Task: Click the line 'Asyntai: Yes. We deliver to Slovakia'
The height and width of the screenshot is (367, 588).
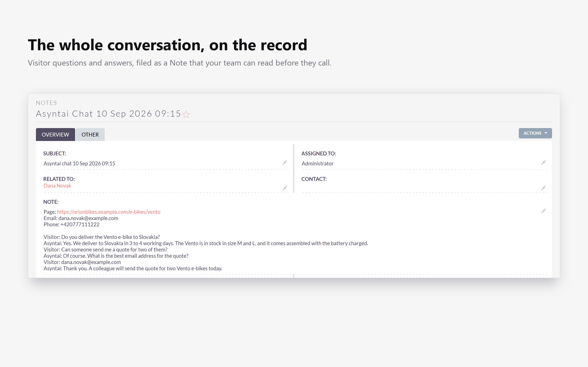Action: [206, 243]
